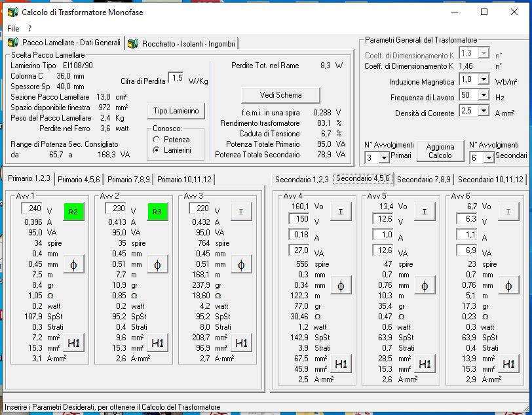Screen dimensions: 532x415
Task: Open the Induzione Magnetica dropdown
Action: (x=484, y=79)
